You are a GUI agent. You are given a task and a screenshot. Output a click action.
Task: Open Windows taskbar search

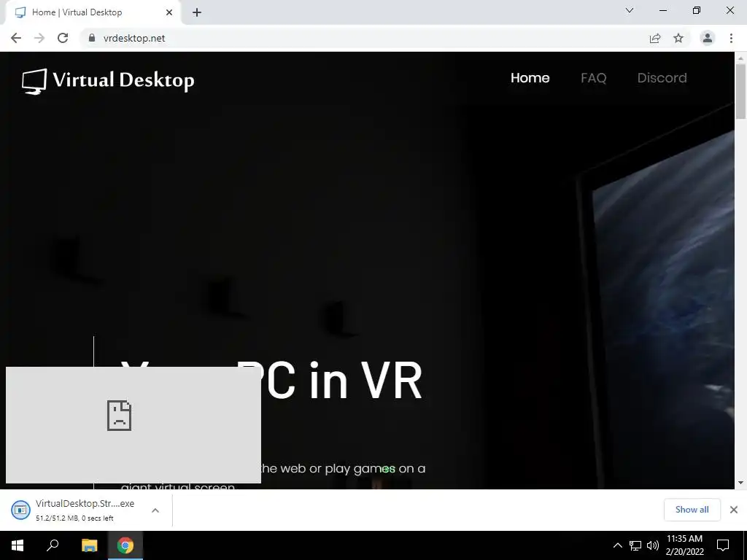click(x=53, y=545)
